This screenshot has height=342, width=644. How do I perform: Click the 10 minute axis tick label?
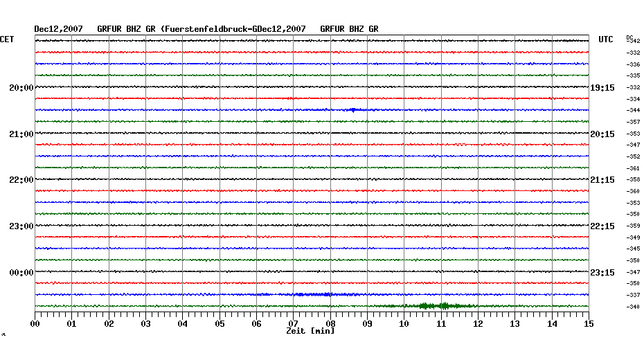404,324
